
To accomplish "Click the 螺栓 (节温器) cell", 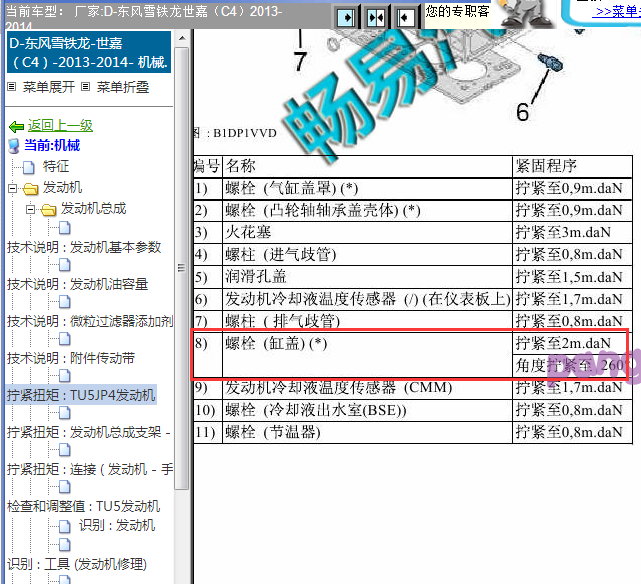I will 367,432.
